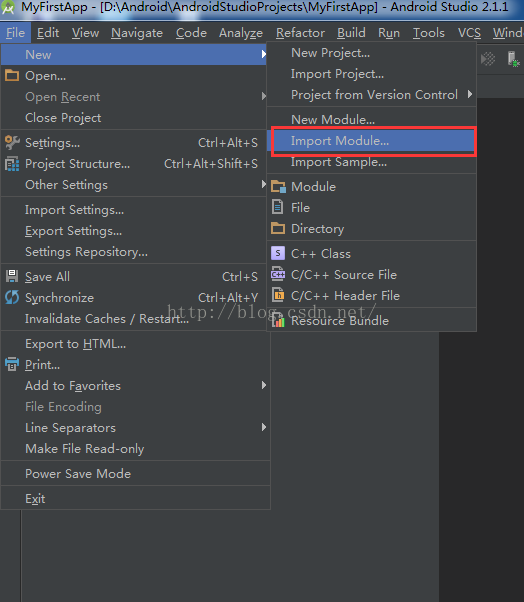The image size is (524, 602).
Task: Choose New Project... from submenu
Action: click(372, 53)
